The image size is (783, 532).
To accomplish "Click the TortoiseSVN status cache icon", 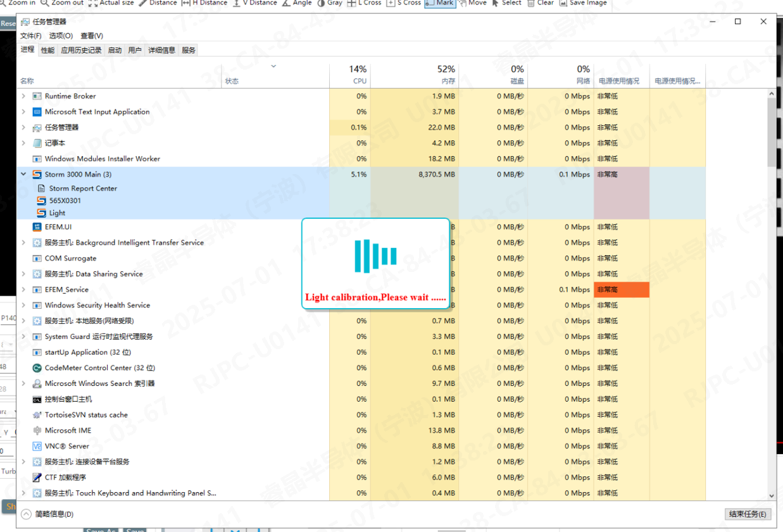I will (37, 415).
